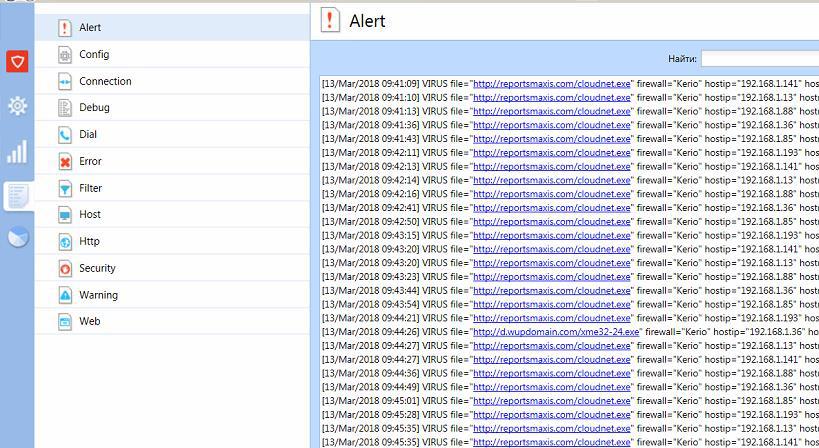Screen dimensions: 819x448
Task: Open the Dial log phone icon
Action: click(65, 135)
